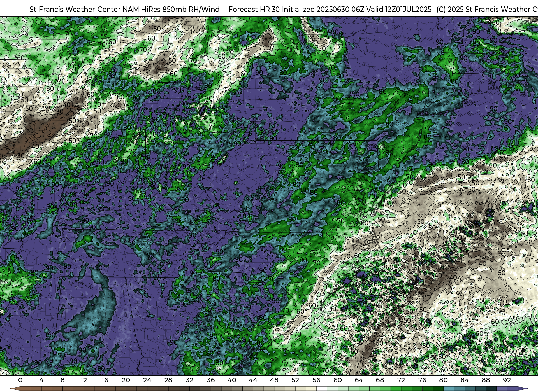
Task: Click the colorbar tick label "0"
Action: tap(20, 380)
